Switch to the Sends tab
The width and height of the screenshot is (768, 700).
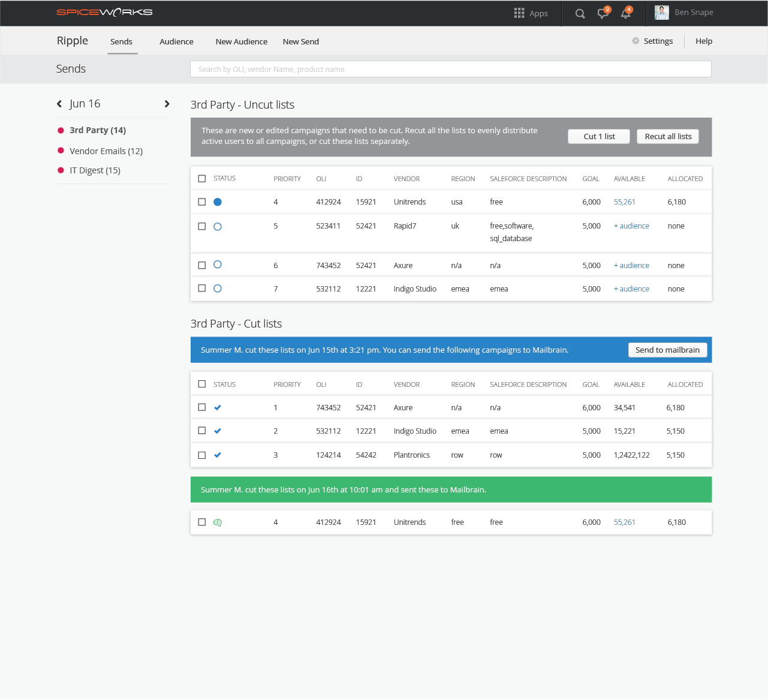pyautogui.click(x=122, y=41)
